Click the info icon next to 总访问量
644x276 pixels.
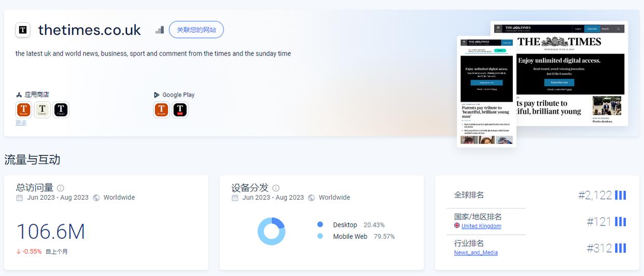coord(61,188)
